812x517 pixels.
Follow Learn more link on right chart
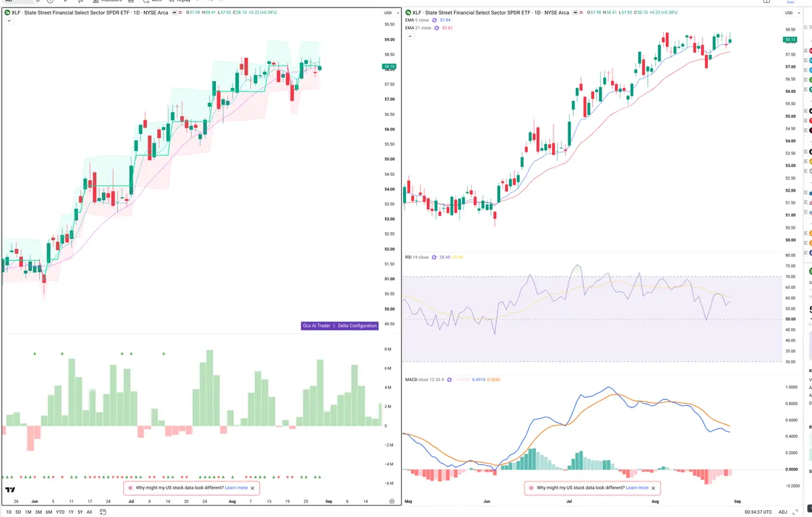click(x=637, y=487)
